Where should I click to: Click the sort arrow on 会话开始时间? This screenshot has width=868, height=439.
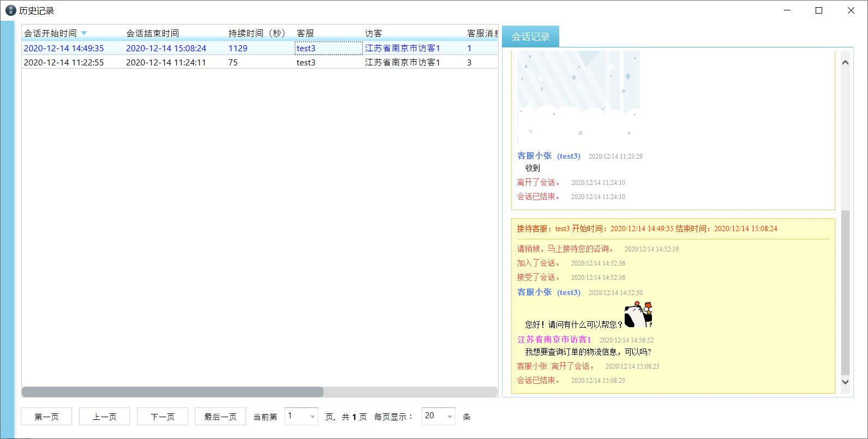pyautogui.click(x=83, y=33)
